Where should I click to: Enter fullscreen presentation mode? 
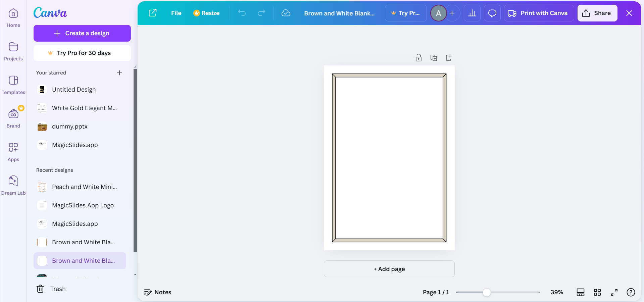click(x=614, y=292)
